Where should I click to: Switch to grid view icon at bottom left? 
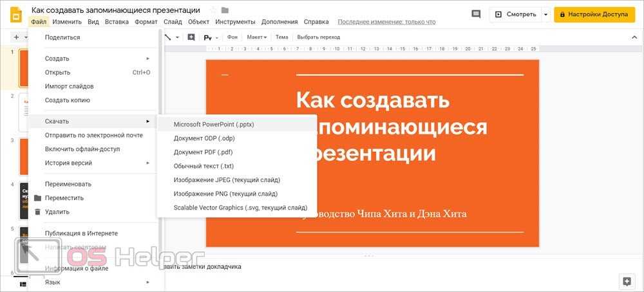pos(23,284)
